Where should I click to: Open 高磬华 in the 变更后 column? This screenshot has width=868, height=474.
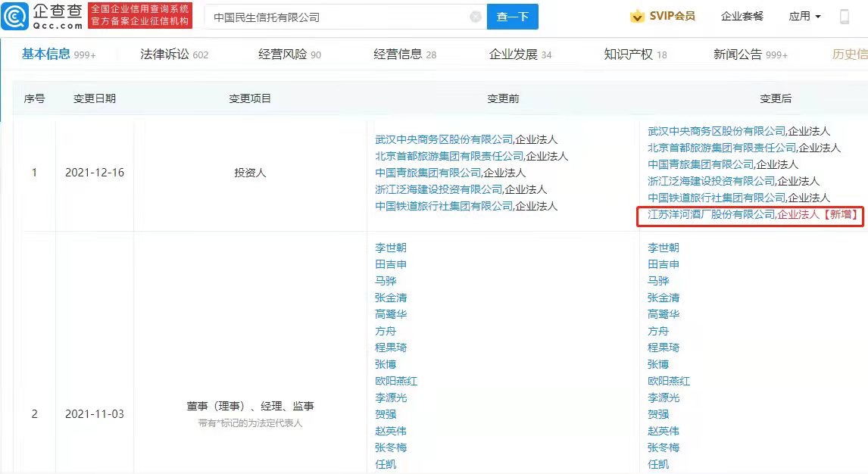coord(663,314)
